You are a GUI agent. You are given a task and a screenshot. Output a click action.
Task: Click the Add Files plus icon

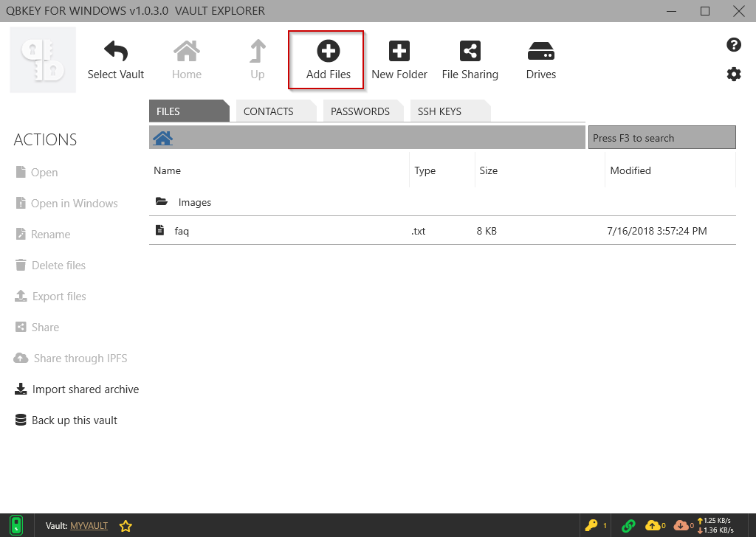tap(329, 51)
